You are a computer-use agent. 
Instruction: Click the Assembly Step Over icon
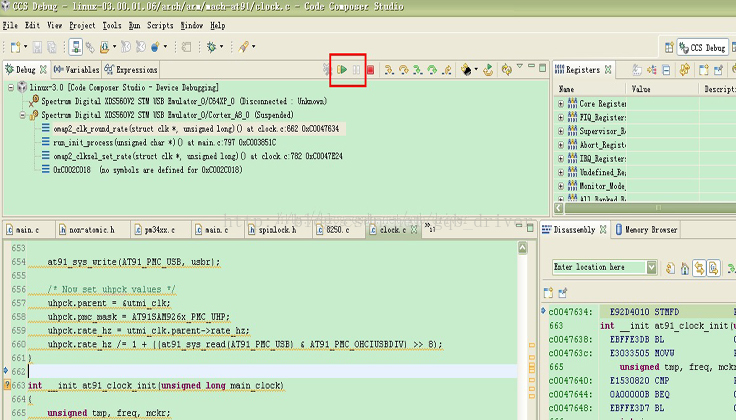[432, 70]
